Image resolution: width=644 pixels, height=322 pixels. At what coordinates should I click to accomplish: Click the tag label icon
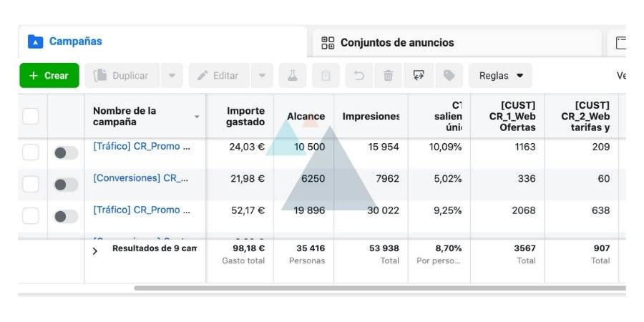click(x=449, y=76)
